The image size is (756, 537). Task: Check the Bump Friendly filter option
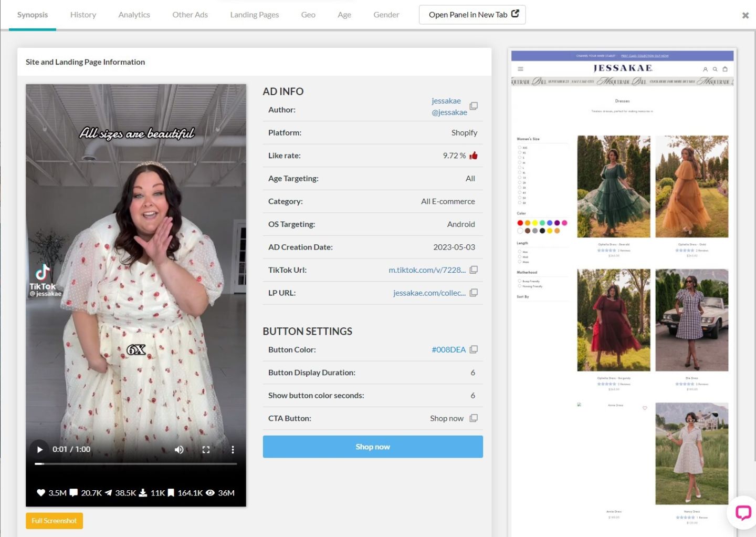click(520, 281)
